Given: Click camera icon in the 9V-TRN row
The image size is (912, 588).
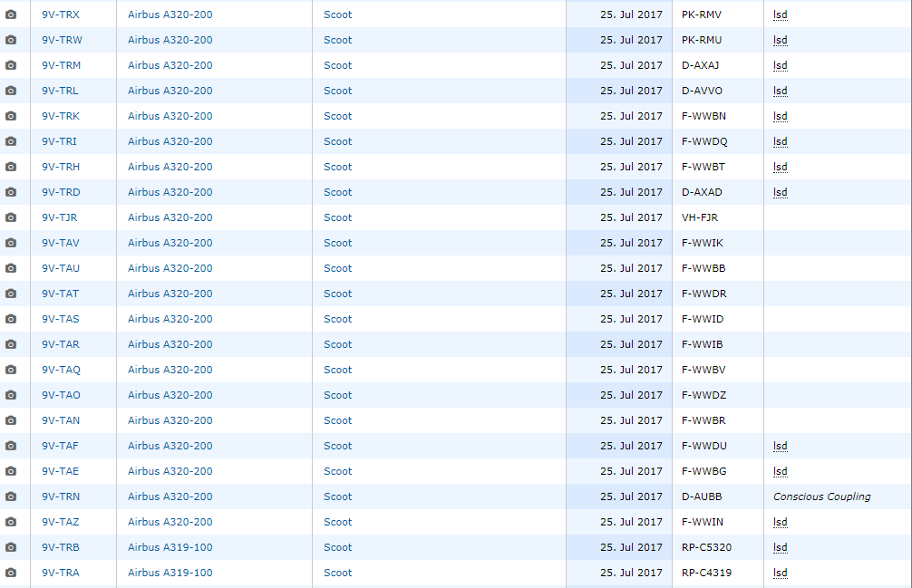Looking at the screenshot, I should pos(11,496).
